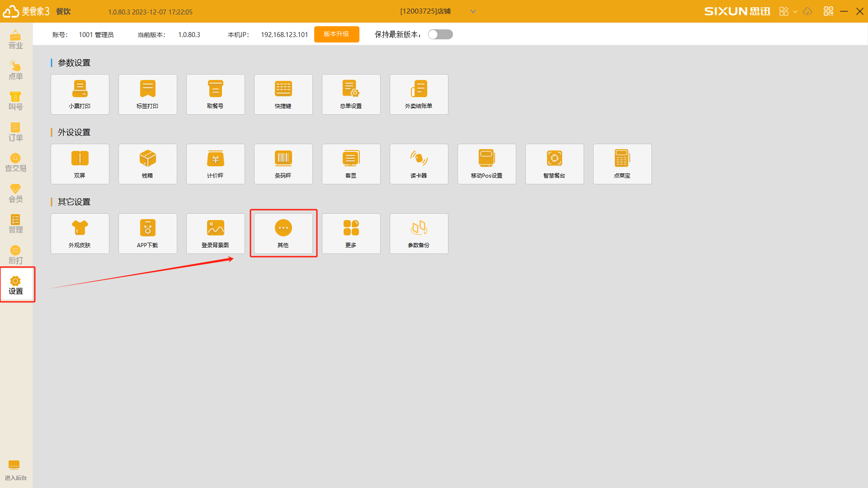Click the [12003725]店铺 store name

click(425, 11)
